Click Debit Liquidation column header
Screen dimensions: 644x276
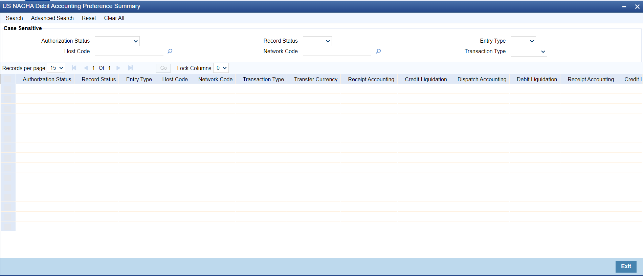point(537,79)
